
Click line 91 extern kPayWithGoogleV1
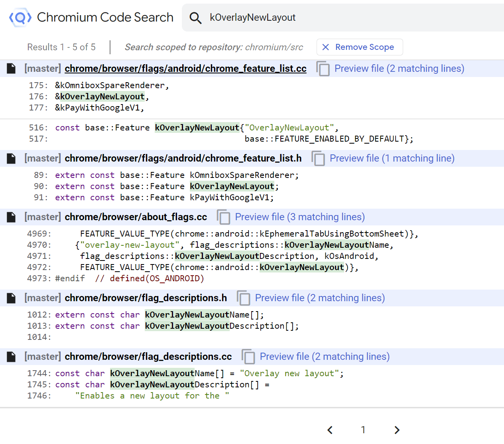tap(164, 197)
